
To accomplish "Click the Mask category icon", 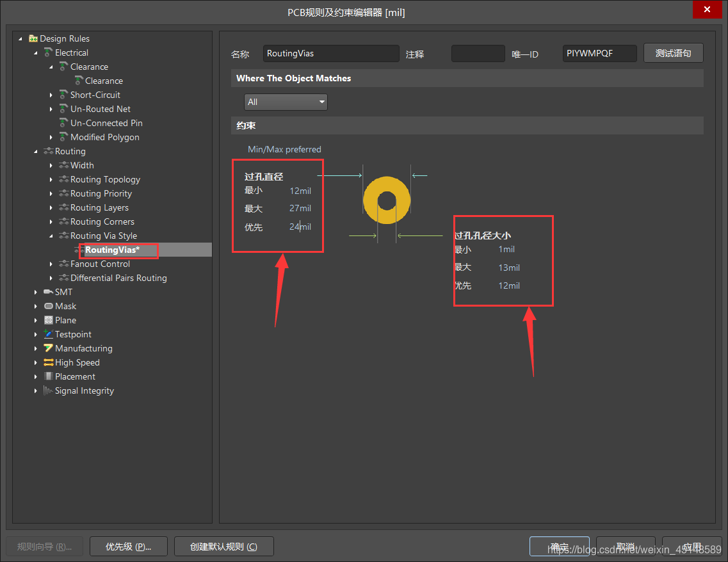I will point(49,306).
